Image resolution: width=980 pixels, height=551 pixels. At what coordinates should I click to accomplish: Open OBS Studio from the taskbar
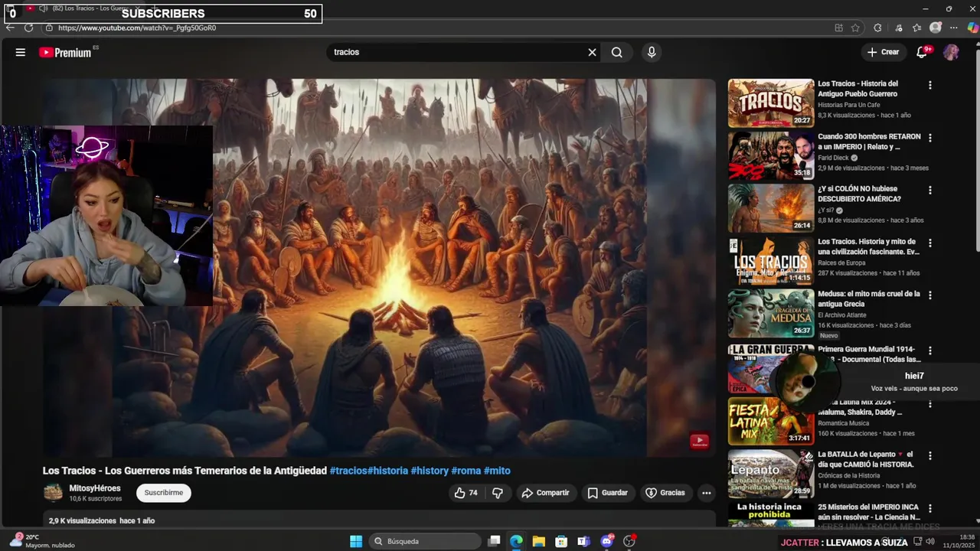[x=629, y=541]
